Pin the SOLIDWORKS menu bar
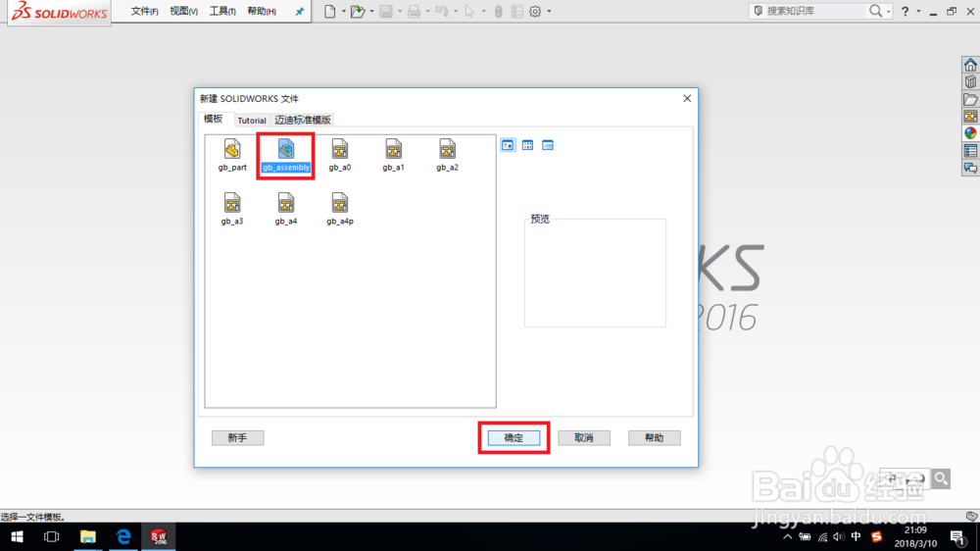Viewport: 980px width, 551px height. tap(299, 11)
